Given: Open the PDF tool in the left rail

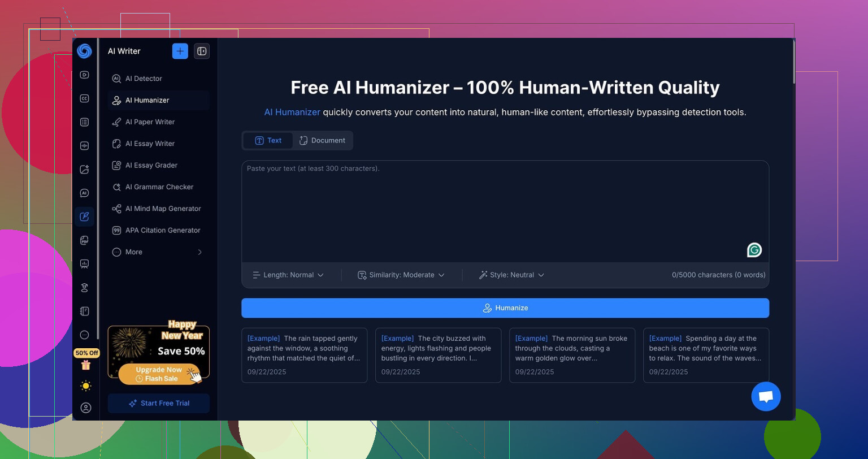Looking at the screenshot, I should [84, 240].
